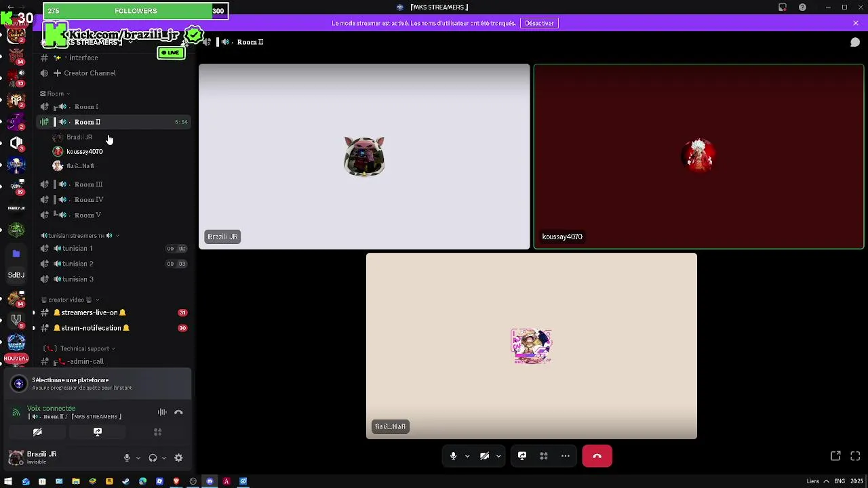Open camera options arrow in call bar

pyautogui.click(x=498, y=456)
